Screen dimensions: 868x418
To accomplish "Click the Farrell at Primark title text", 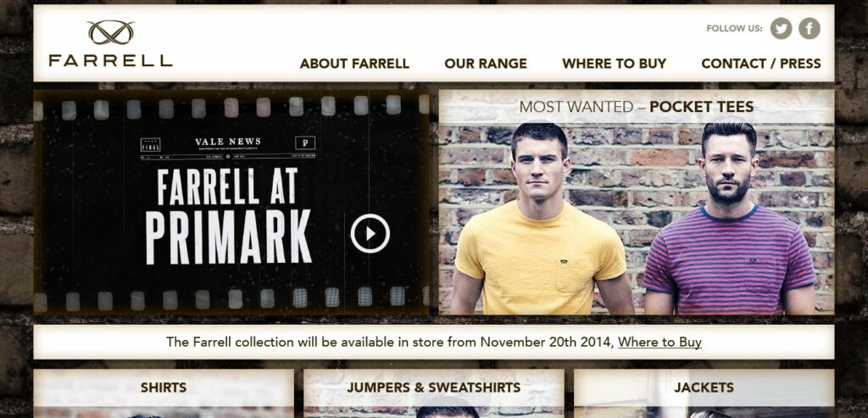I will 228,216.
